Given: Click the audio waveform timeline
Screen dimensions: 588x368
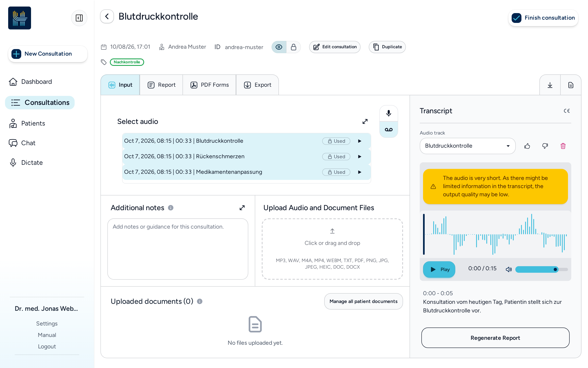Looking at the screenshot, I should click(x=495, y=234).
